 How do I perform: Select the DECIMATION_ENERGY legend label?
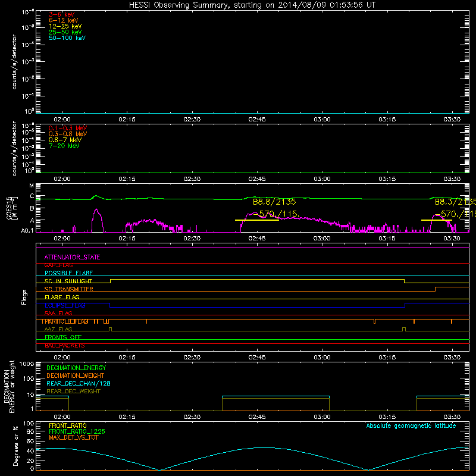pos(76,368)
